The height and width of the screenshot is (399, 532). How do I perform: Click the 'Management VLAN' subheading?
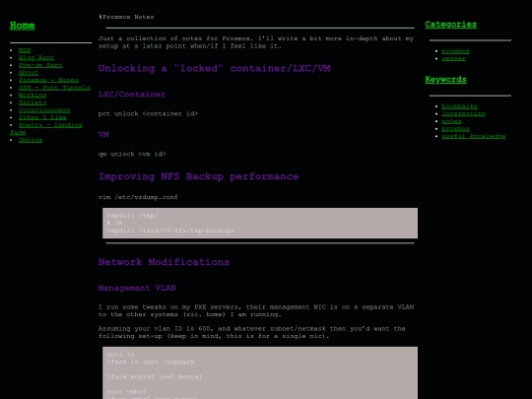137,288
